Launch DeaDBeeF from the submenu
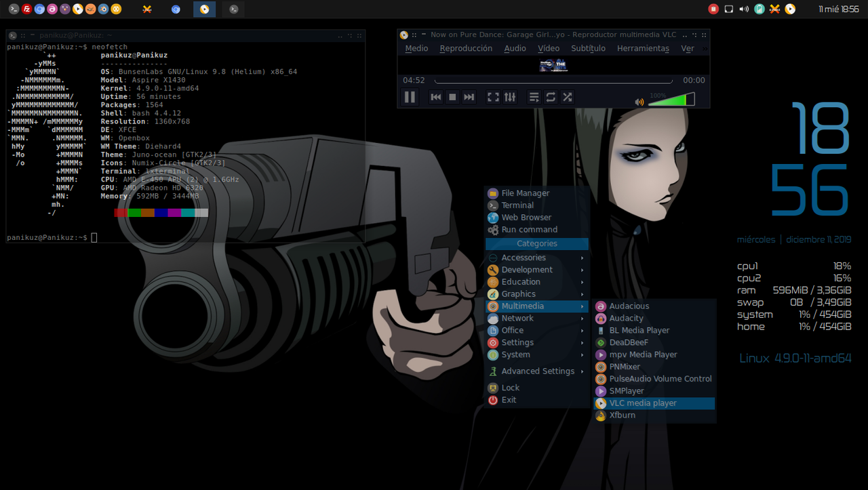 654,343
